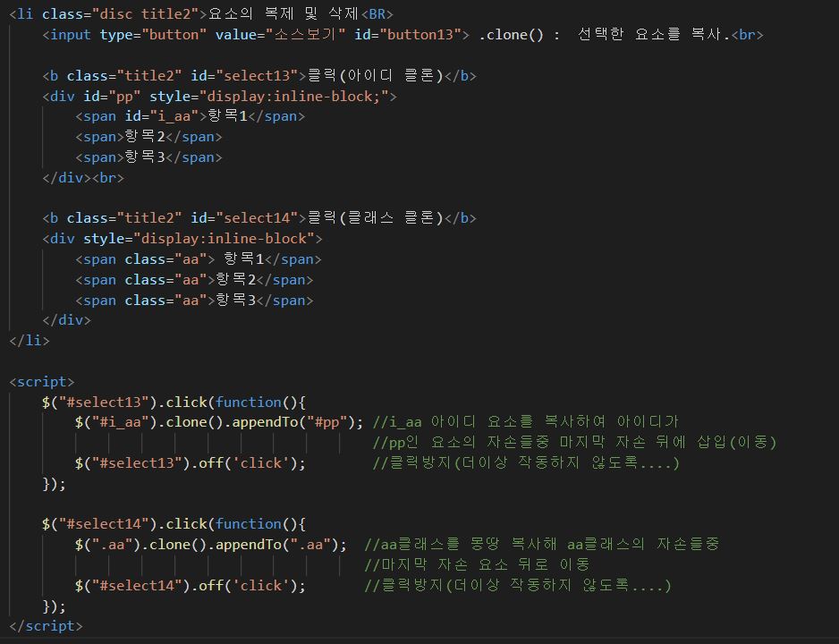The image size is (839, 644).
Task: Click 항목1 in the class aa span
Action: tap(244, 258)
